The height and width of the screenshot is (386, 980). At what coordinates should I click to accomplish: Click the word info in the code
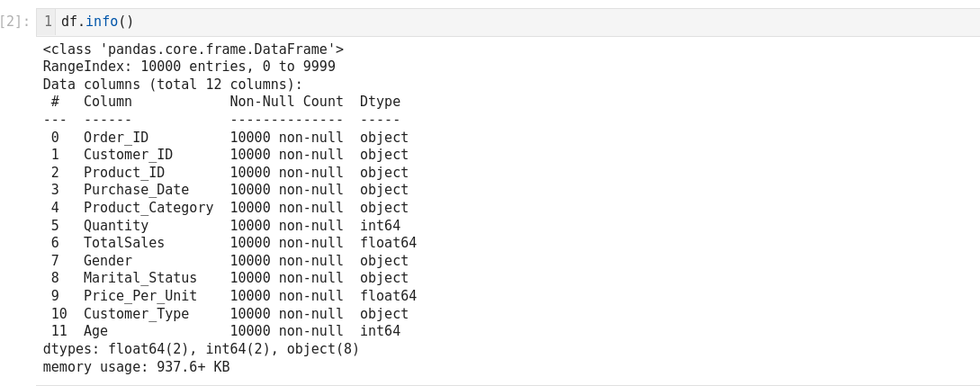[102, 22]
